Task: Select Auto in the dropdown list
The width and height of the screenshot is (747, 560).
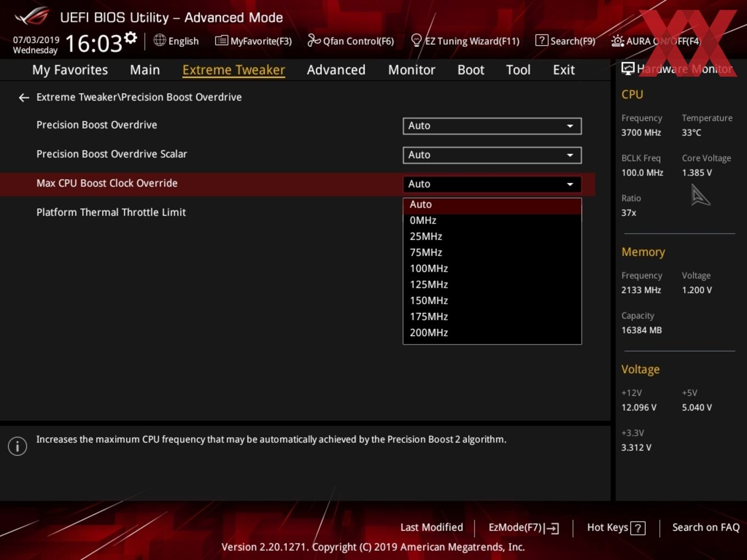Action: (492, 205)
